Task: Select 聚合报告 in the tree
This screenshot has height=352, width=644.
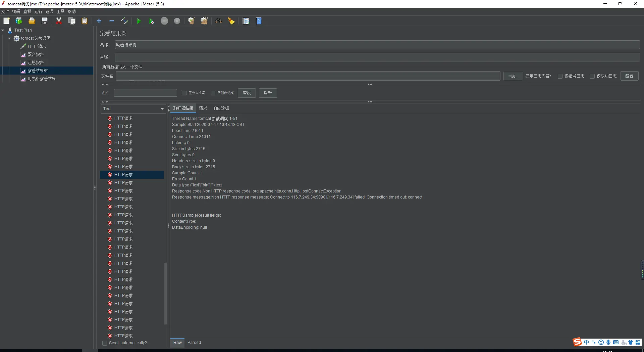Action: pyautogui.click(x=36, y=54)
